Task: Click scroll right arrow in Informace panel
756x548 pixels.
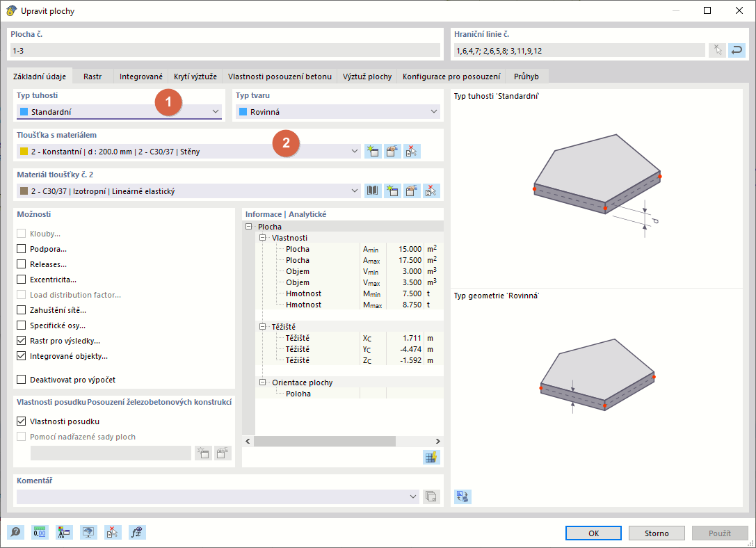Action: [x=437, y=441]
